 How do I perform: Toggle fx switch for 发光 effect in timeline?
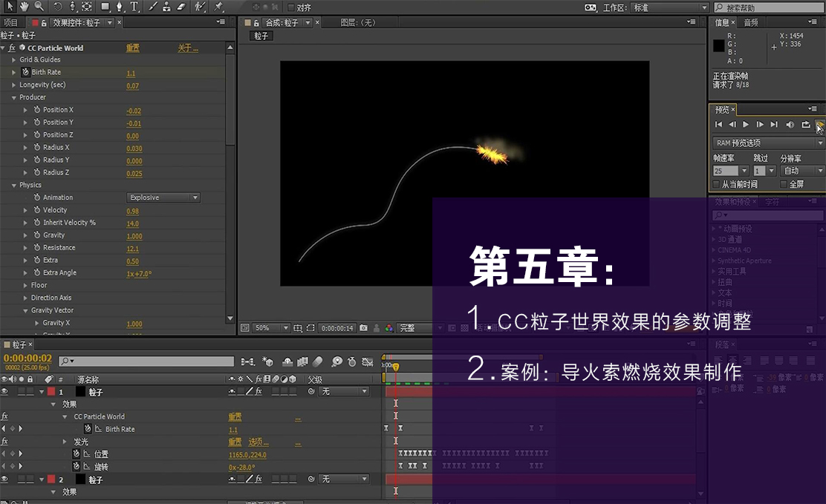(4, 442)
